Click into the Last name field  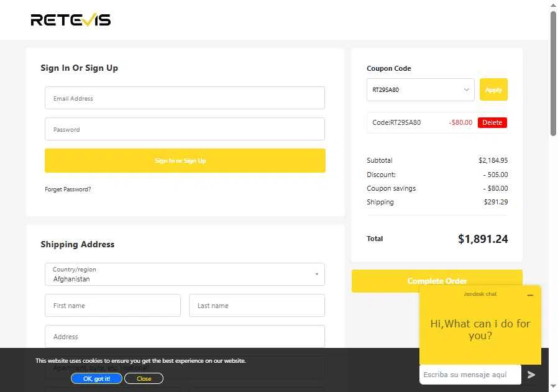257,305
